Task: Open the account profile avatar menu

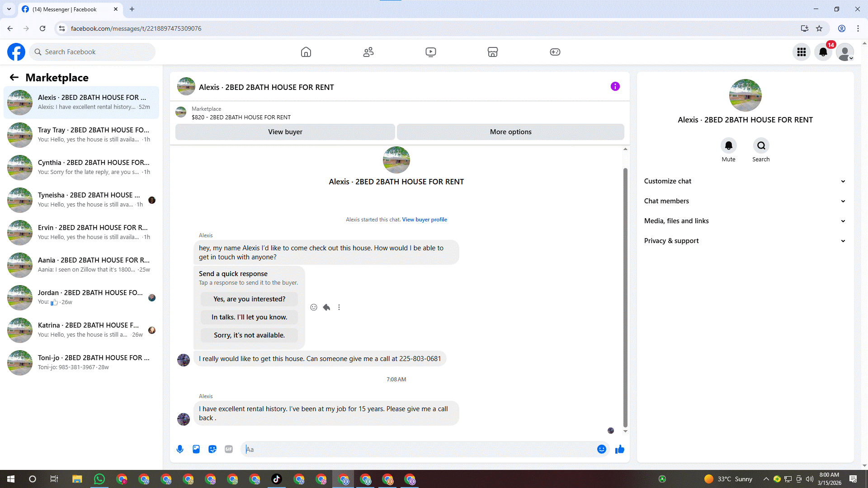Action: point(845,52)
